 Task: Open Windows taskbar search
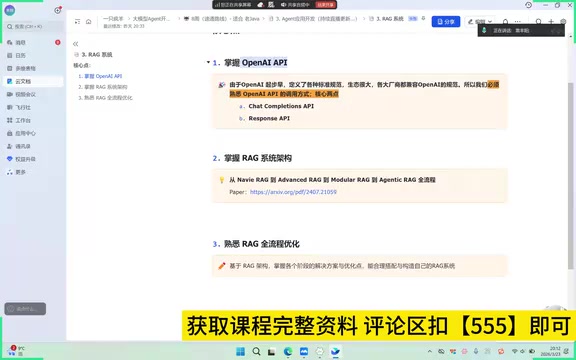coord(256,352)
